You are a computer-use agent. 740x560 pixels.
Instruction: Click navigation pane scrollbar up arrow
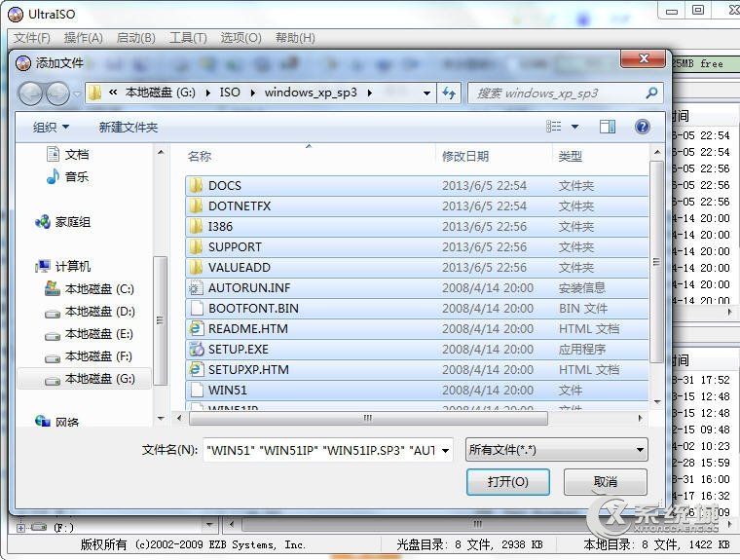161,153
